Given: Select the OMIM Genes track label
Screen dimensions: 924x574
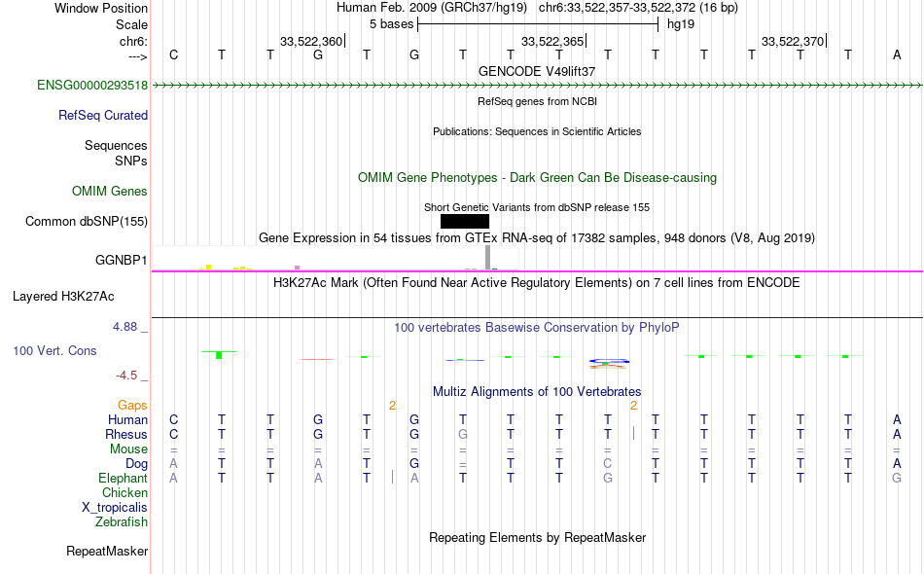Looking at the screenshot, I should 109,191.
